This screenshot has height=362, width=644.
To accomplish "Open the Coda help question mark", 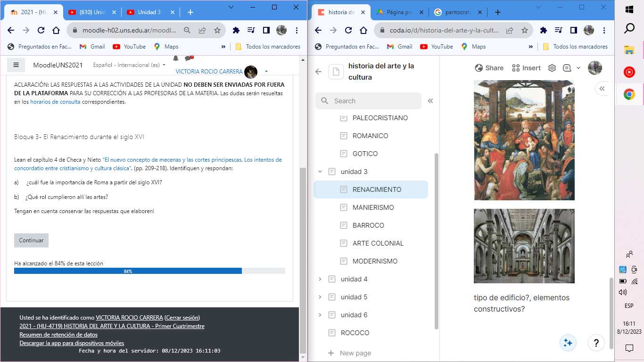I will 596,343.
